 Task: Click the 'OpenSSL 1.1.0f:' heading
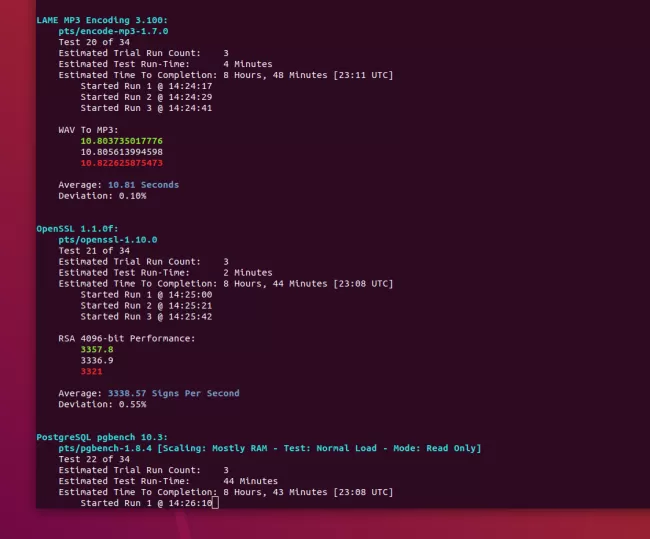(78, 229)
